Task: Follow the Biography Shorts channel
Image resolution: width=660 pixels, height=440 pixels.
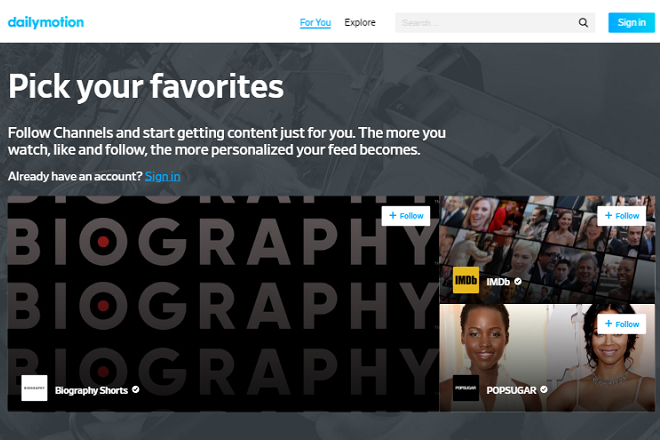Action: pos(406,216)
